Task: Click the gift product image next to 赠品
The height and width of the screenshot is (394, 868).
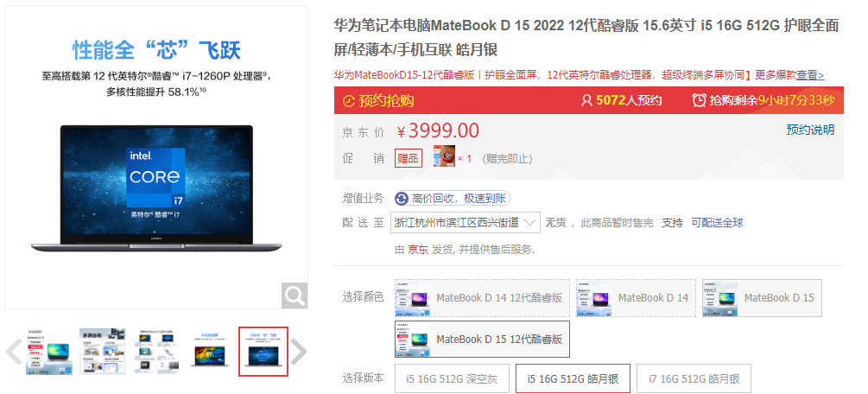Action: point(444,157)
